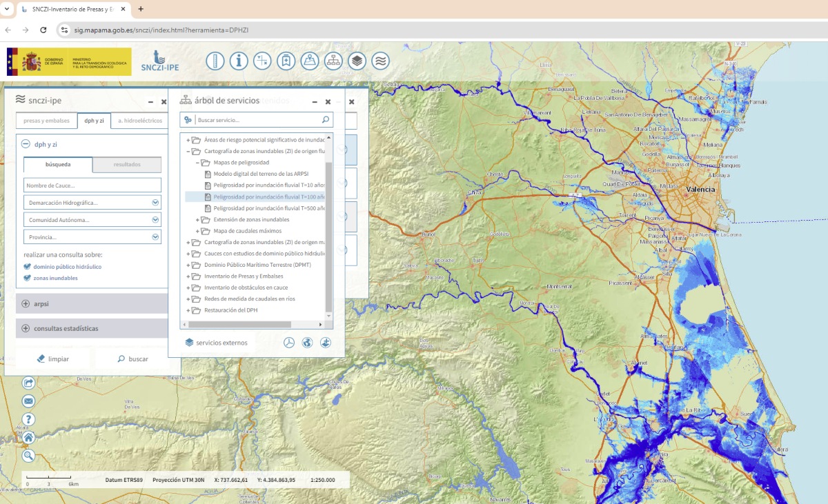Switch to presas y embalses tab
The image size is (828, 504).
click(46, 121)
